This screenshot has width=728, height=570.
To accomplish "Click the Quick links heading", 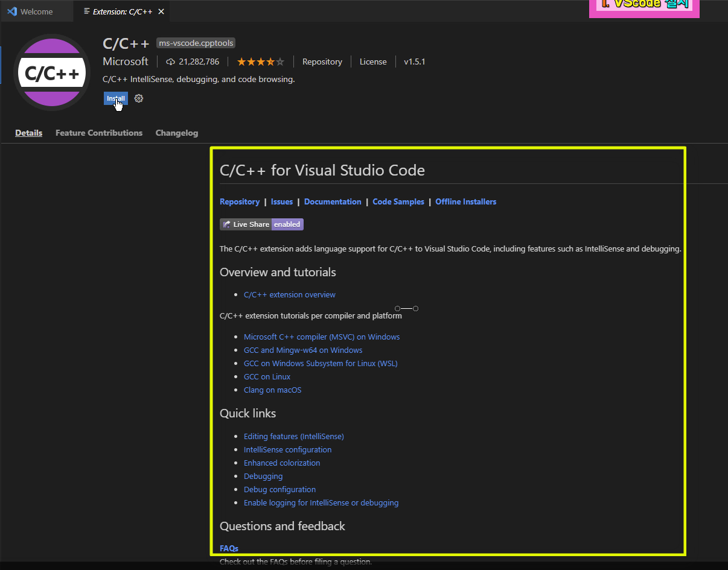I will (248, 413).
